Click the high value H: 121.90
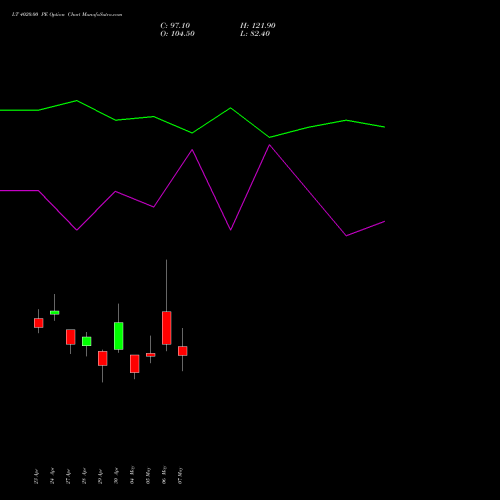500x500 pixels. pos(258,26)
